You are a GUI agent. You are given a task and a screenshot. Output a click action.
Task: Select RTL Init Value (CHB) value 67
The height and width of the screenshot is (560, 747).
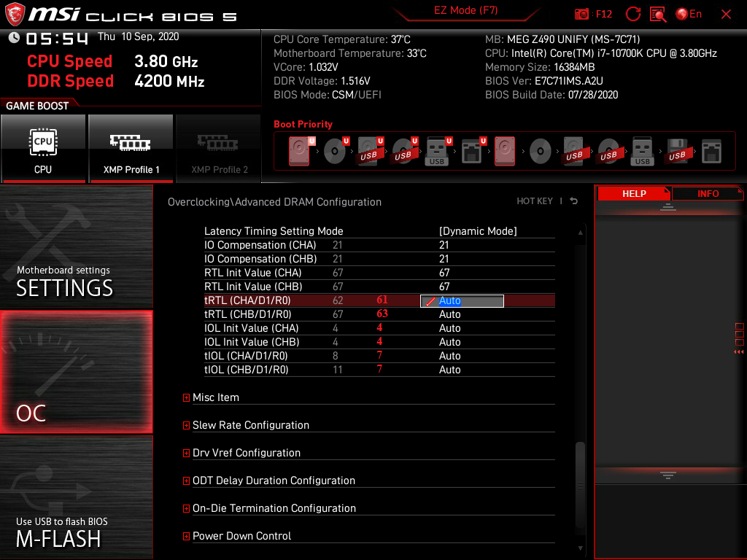444,286
